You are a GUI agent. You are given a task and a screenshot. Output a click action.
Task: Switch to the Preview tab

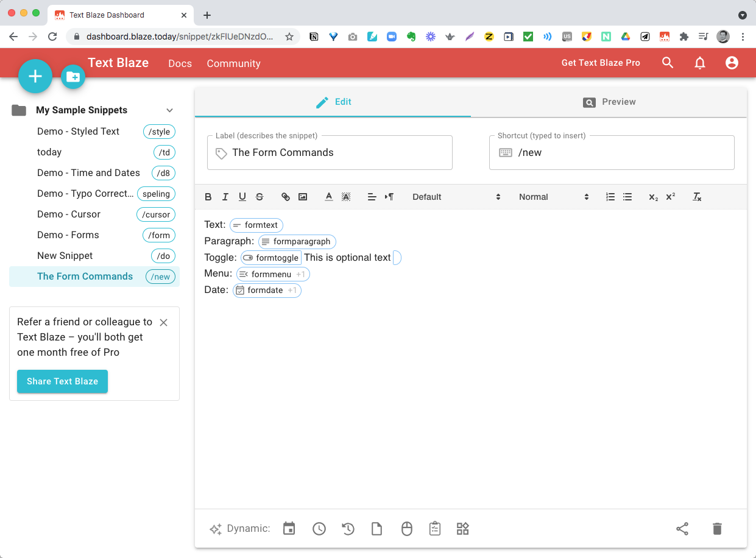[x=609, y=102]
